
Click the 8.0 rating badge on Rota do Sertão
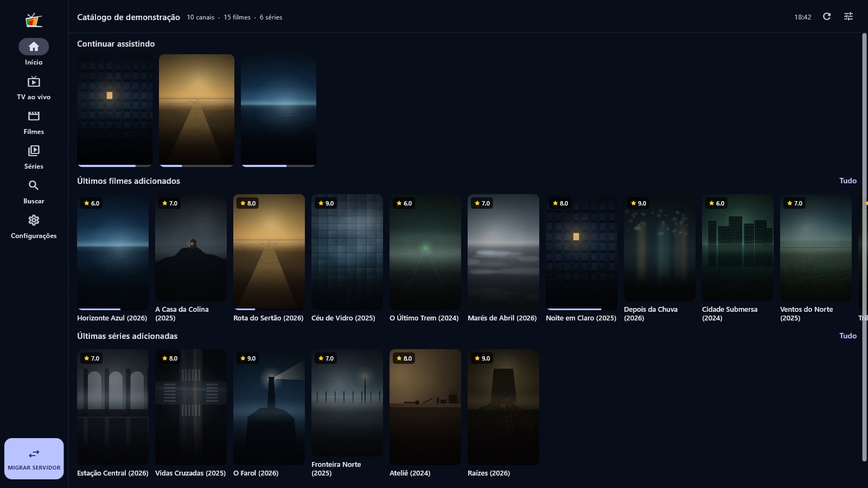pos(247,203)
